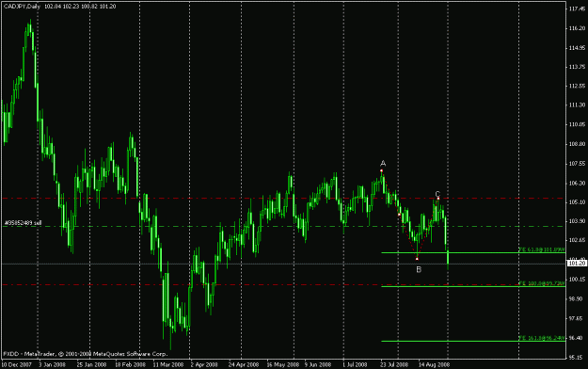This screenshot has height=369, width=588.
Task: Click the 1 Jul 2008 date label
Action: 355,364
